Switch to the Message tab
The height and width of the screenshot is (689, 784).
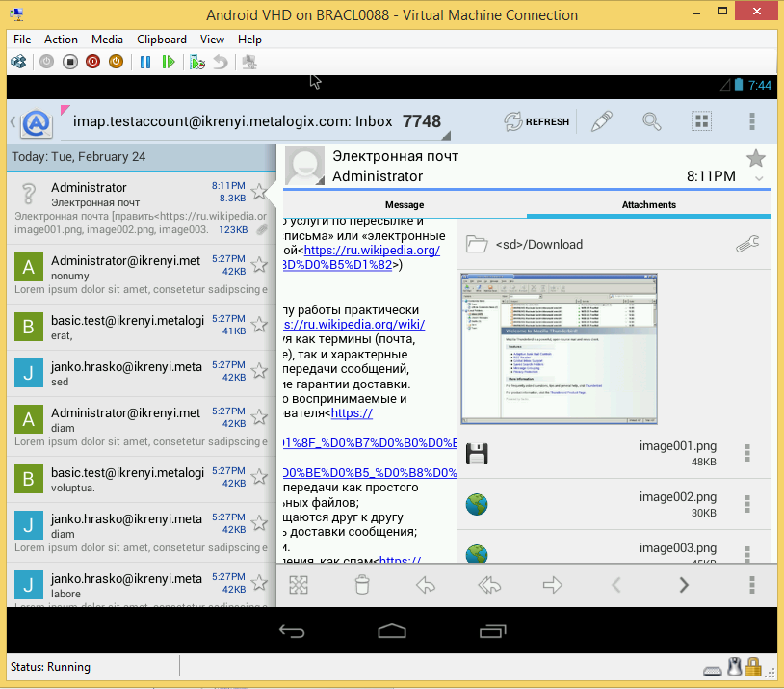click(405, 204)
